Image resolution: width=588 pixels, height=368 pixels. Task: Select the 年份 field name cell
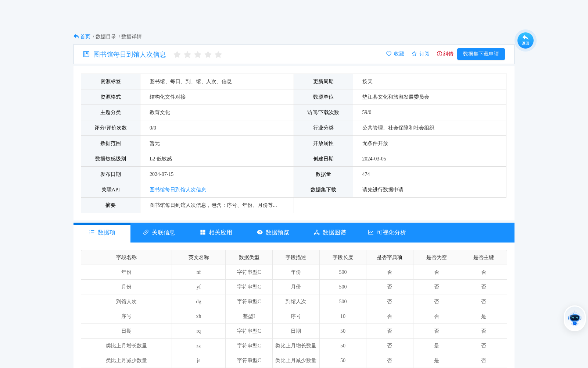coord(126,272)
